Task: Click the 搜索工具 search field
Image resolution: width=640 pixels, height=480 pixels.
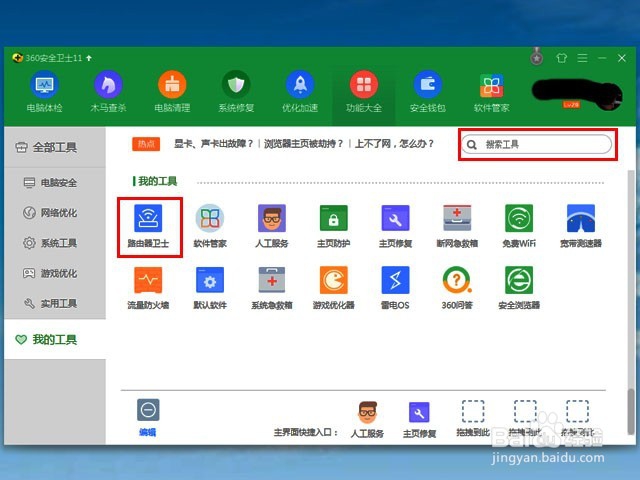Action: (x=537, y=144)
